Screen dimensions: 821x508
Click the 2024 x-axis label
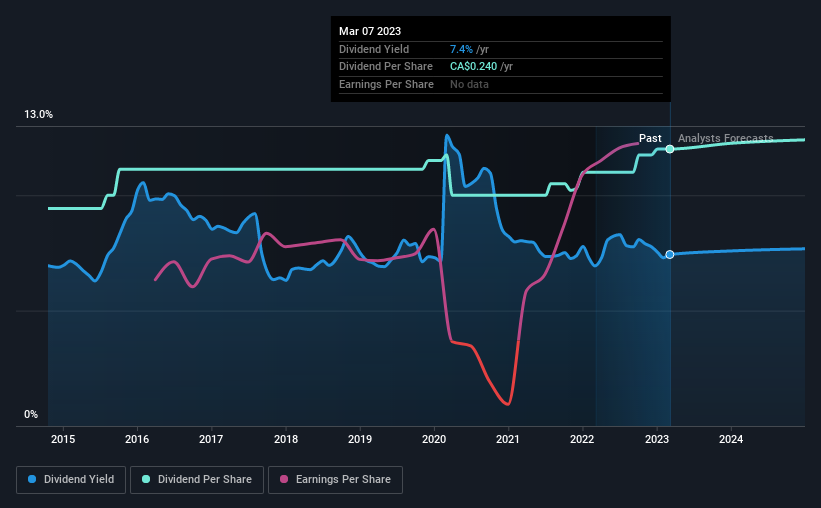pyautogui.click(x=731, y=439)
